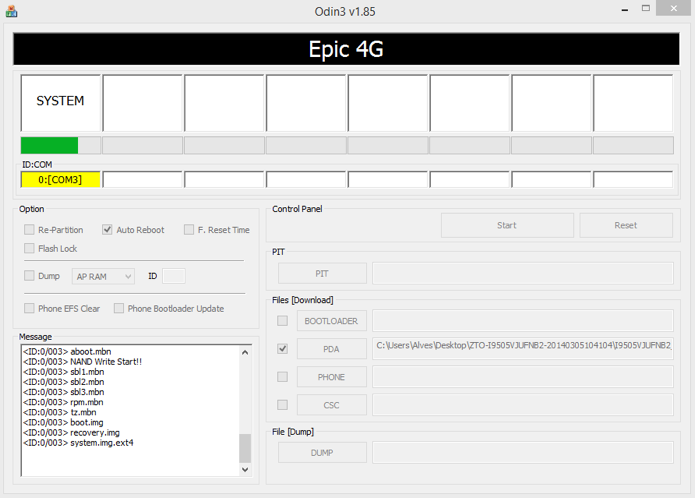Viewport: 695px width, 498px height.
Task: Click the PDA browse button
Action: point(332,349)
